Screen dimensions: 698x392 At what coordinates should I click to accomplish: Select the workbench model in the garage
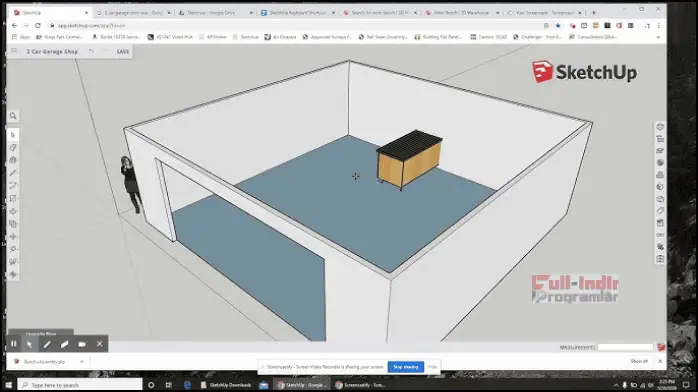click(409, 159)
